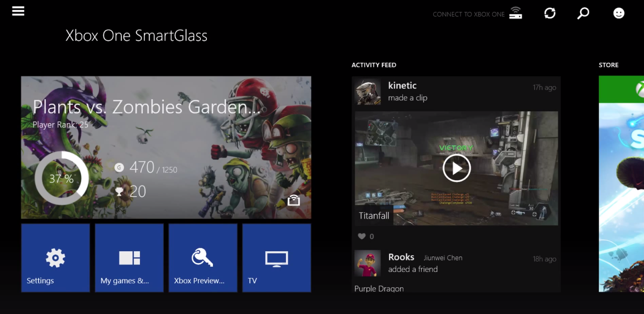Click the Titanfall label on the clip
This screenshot has width=644, height=314.
pyautogui.click(x=374, y=216)
